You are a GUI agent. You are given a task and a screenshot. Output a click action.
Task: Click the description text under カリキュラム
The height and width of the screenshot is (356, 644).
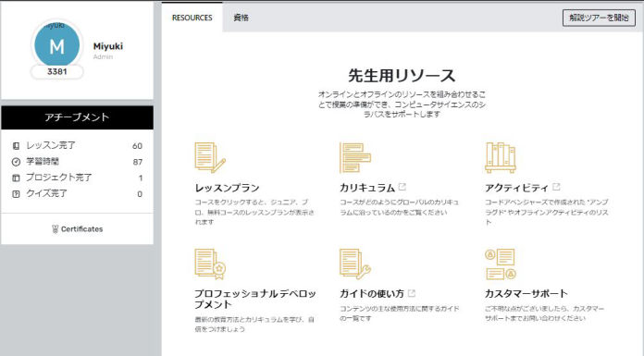(399, 207)
